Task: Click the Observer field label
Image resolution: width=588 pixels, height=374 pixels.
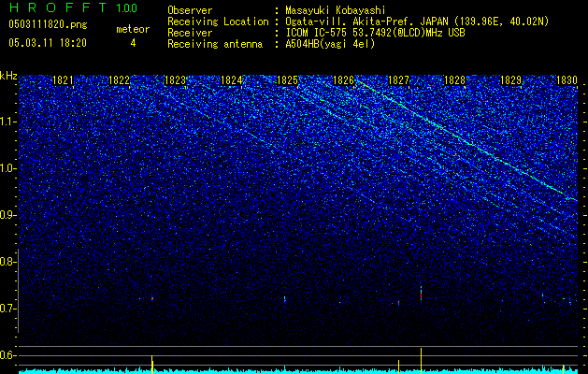Action: [x=190, y=10]
